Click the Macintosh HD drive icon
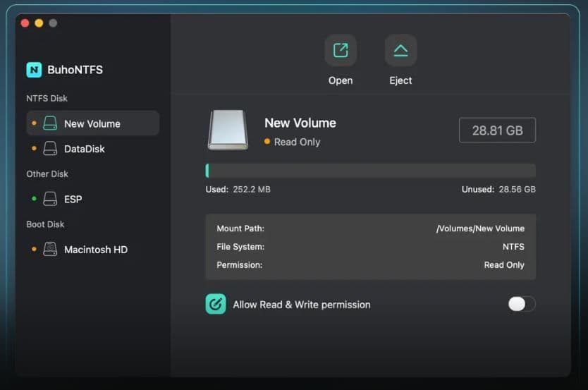Screen dimensions: 588x390 50,249
